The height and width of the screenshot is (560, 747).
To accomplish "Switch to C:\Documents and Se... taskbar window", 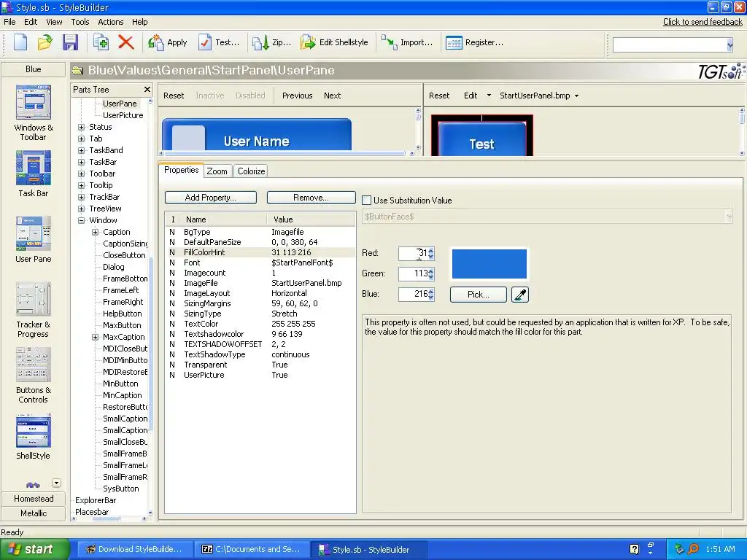I will click(251, 549).
